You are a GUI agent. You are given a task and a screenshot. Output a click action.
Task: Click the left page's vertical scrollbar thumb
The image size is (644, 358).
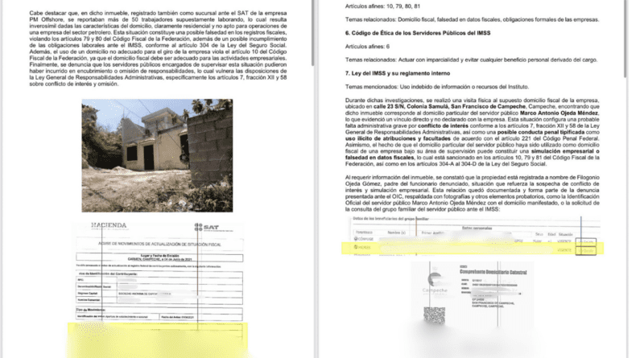pos(313,33)
